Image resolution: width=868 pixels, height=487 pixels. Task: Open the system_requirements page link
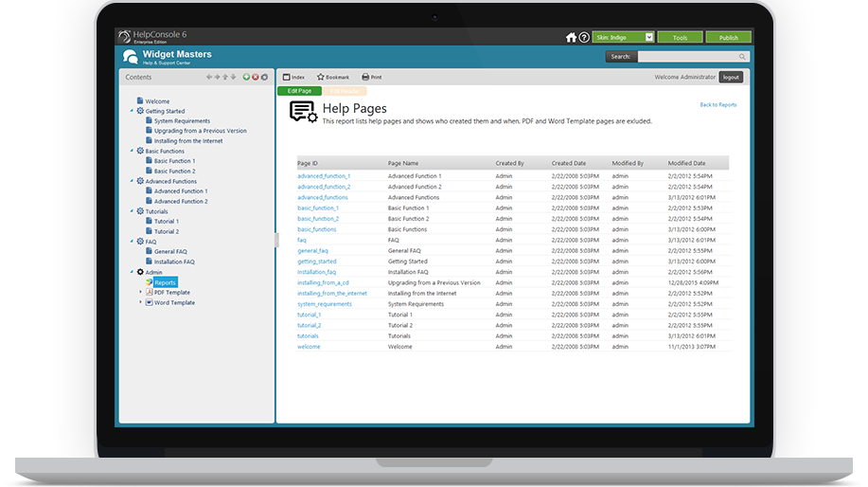coord(325,304)
